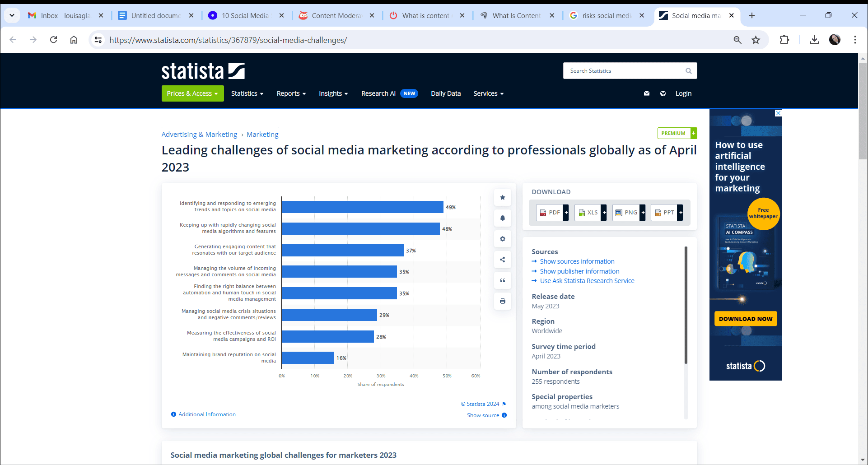Print the chart using printer icon
The image size is (868, 465).
coord(502,301)
